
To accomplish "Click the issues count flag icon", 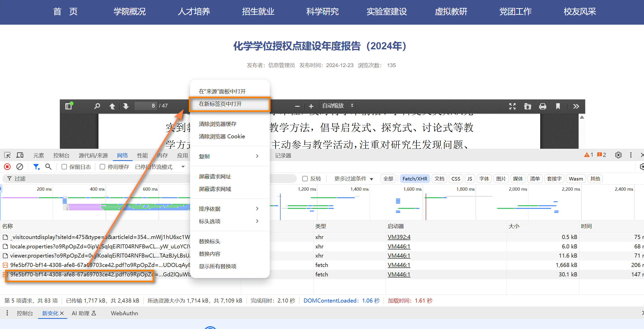I will coord(599,155).
